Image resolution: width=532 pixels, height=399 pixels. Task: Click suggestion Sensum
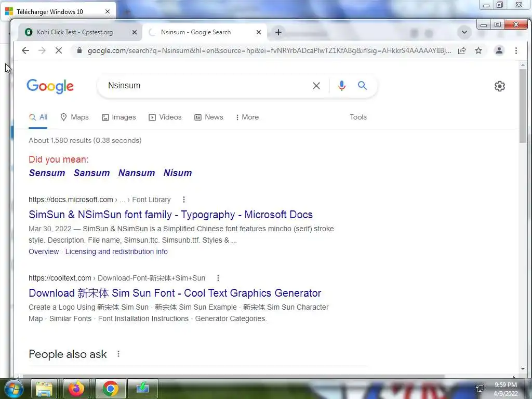point(47,173)
